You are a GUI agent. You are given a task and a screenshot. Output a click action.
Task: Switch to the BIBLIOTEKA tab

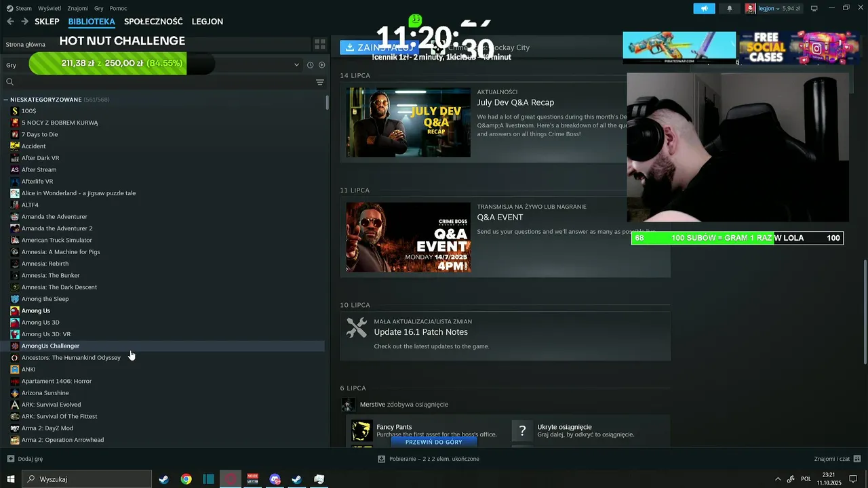(92, 22)
